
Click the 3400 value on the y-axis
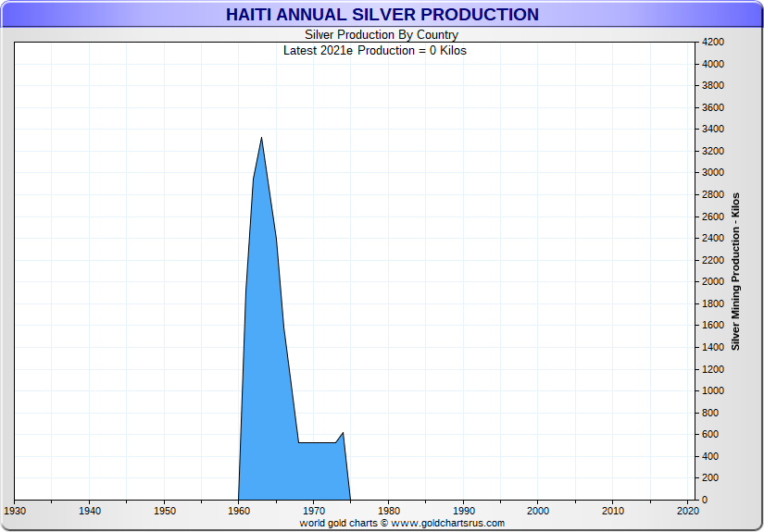(x=712, y=130)
